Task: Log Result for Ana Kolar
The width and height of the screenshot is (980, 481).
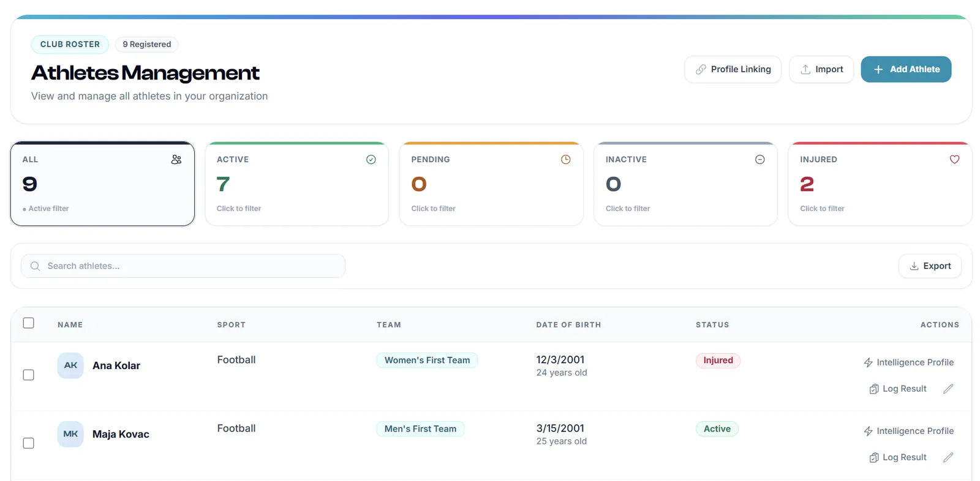Action: tap(898, 389)
